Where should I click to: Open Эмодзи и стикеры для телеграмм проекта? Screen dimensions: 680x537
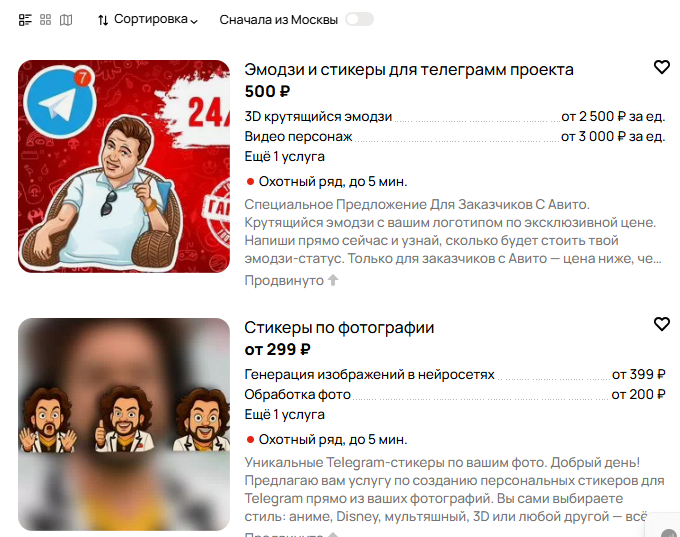pos(409,69)
